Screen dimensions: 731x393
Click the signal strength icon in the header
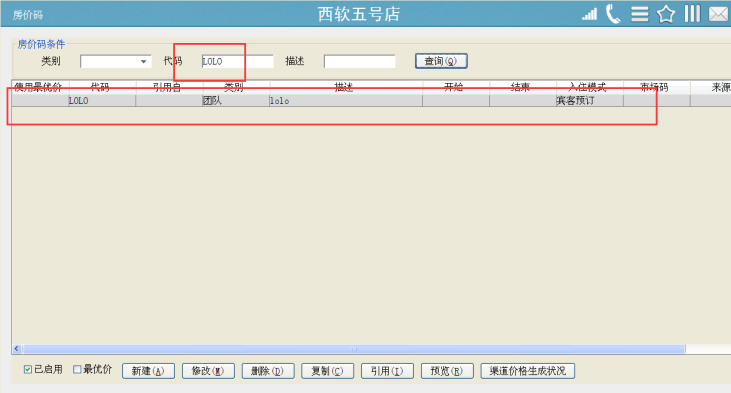click(589, 14)
